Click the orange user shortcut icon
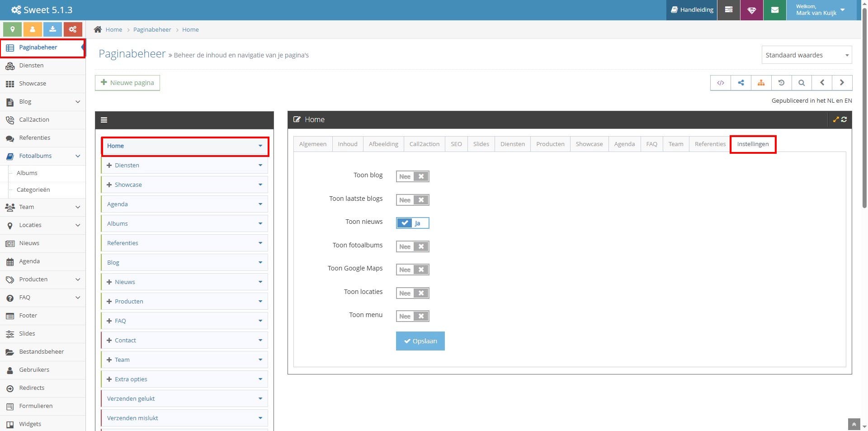 click(33, 29)
